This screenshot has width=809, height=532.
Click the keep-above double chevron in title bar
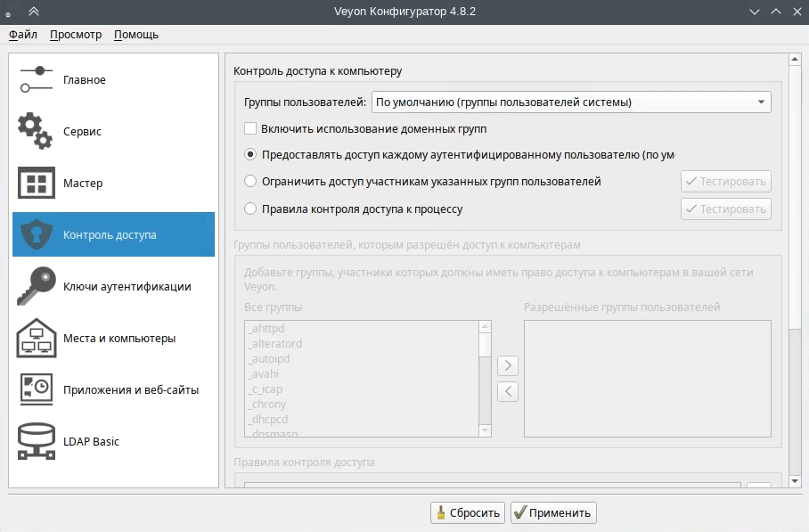pyautogui.click(x=34, y=12)
